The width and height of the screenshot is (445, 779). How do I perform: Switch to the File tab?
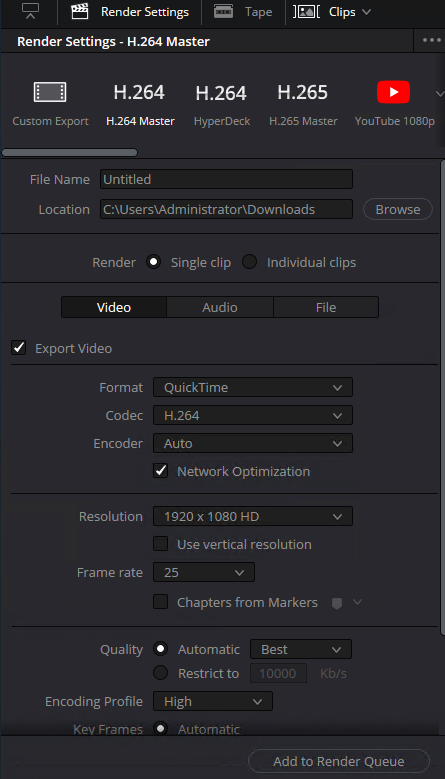tap(326, 307)
